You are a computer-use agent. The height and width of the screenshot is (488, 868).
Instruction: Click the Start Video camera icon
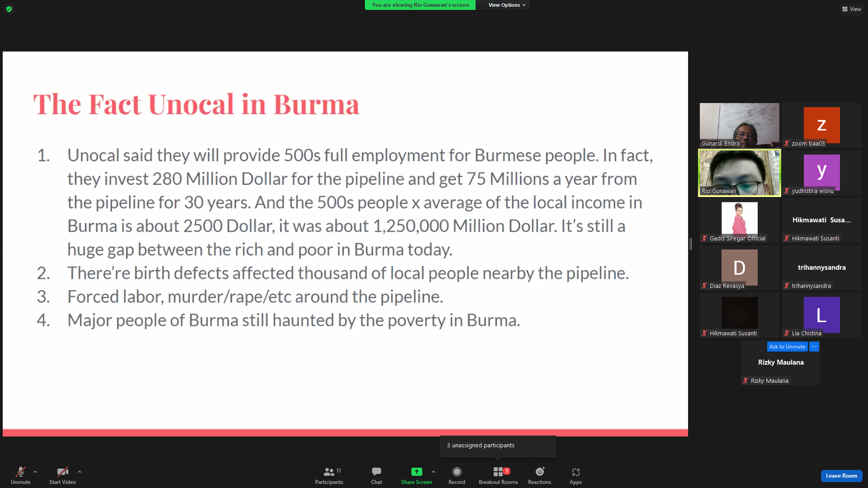[62, 472]
